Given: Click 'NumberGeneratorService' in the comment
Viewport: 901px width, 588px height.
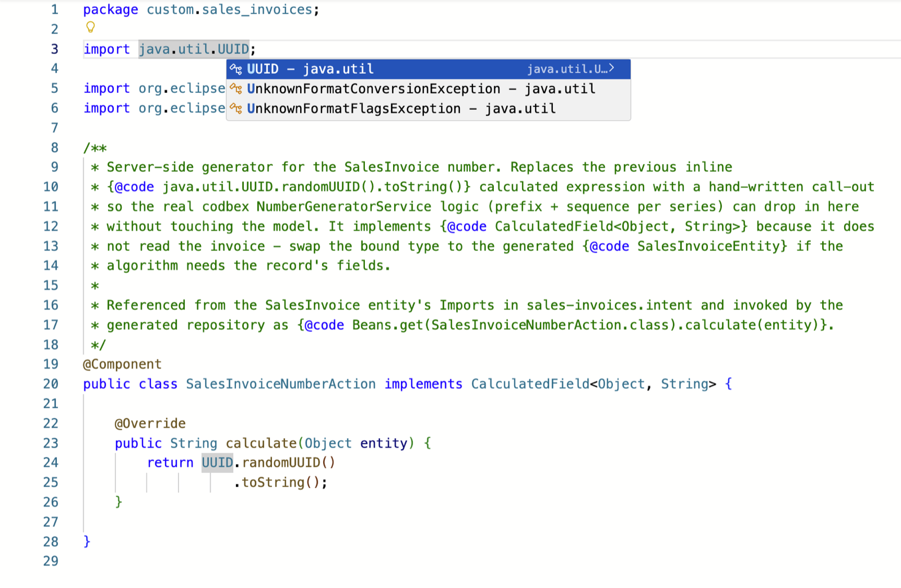Looking at the screenshot, I should pos(344,207).
